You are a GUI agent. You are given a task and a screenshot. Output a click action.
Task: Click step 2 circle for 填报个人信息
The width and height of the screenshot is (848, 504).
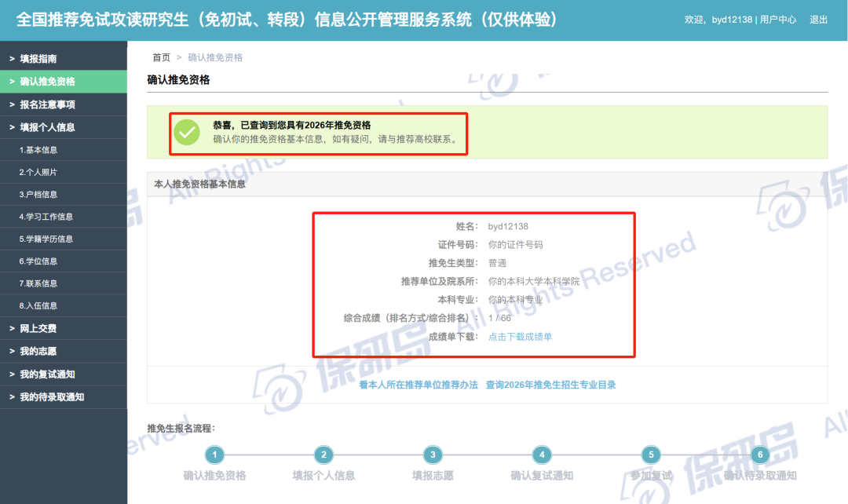click(323, 455)
